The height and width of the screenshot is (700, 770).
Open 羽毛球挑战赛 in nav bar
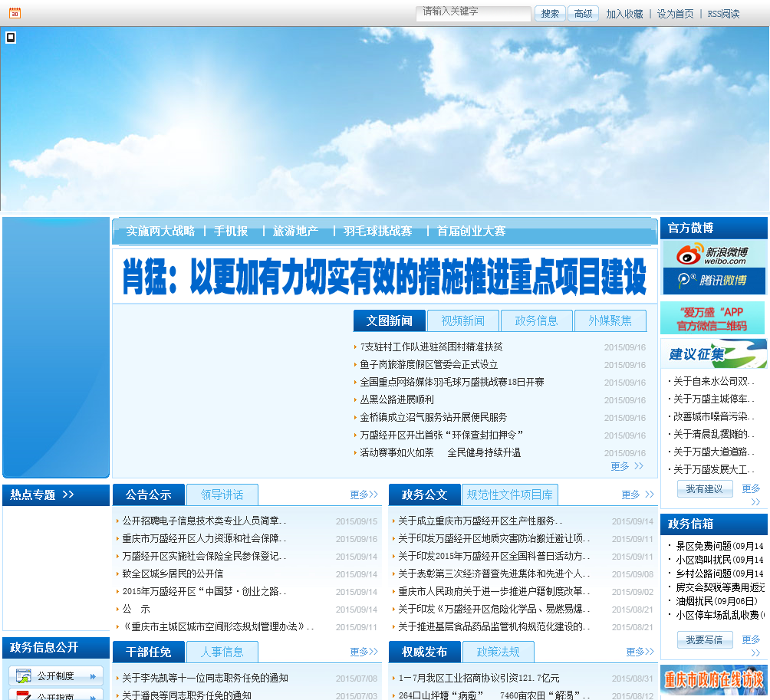point(377,231)
